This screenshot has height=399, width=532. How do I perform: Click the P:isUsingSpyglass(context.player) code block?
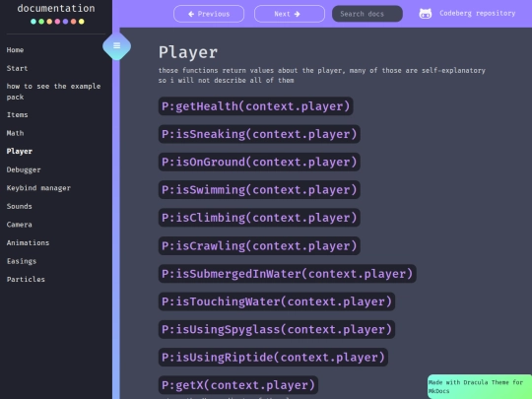coord(277,329)
